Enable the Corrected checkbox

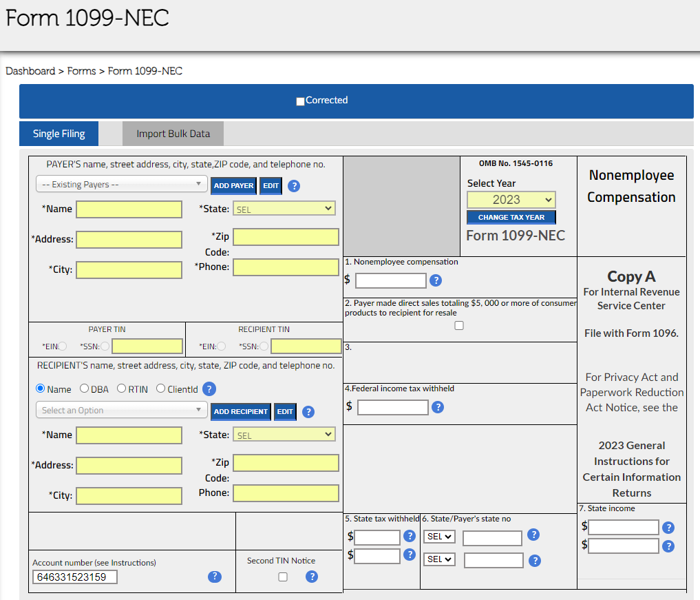click(x=300, y=101)
